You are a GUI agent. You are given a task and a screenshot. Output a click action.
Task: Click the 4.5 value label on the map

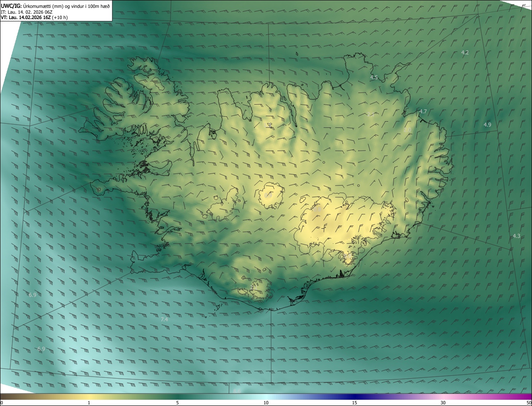(x=374, y=78)
